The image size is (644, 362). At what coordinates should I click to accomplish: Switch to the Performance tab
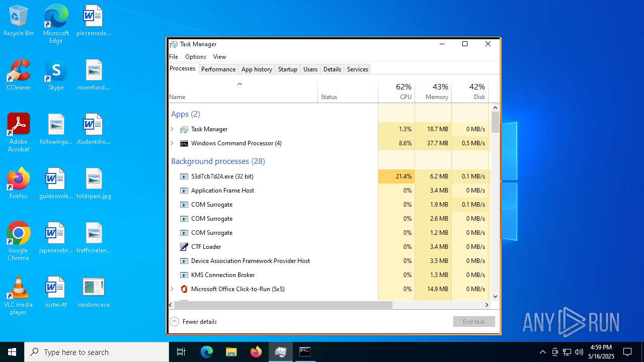click(x=218, y=69)
